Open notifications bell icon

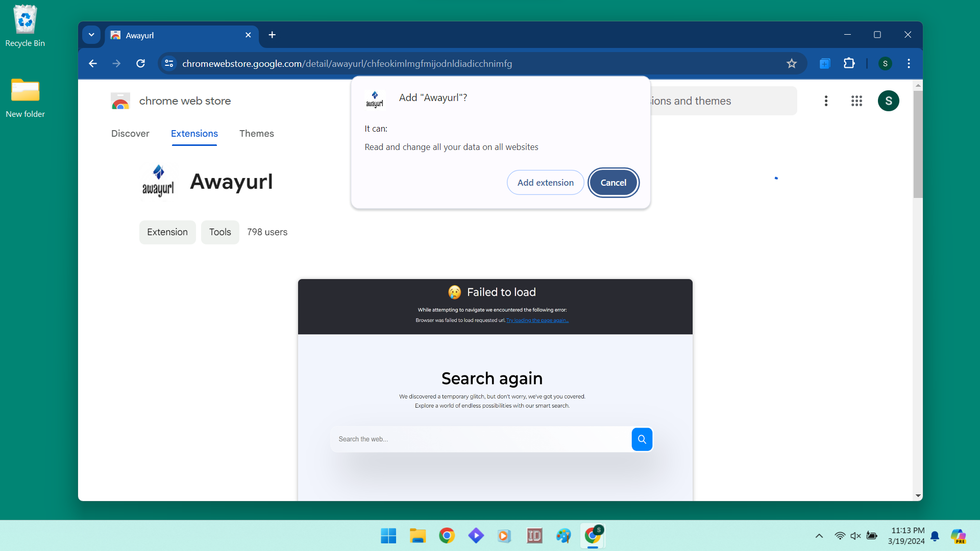click(935, 536)
